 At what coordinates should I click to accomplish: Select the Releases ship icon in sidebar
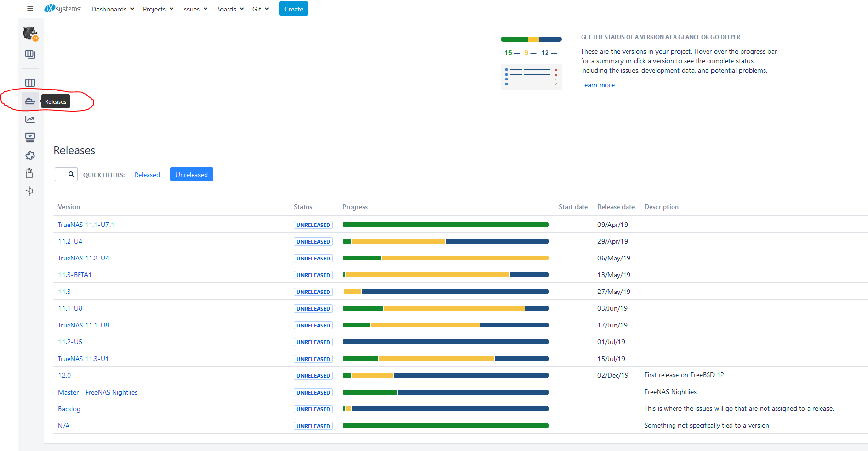coord(30,101)
